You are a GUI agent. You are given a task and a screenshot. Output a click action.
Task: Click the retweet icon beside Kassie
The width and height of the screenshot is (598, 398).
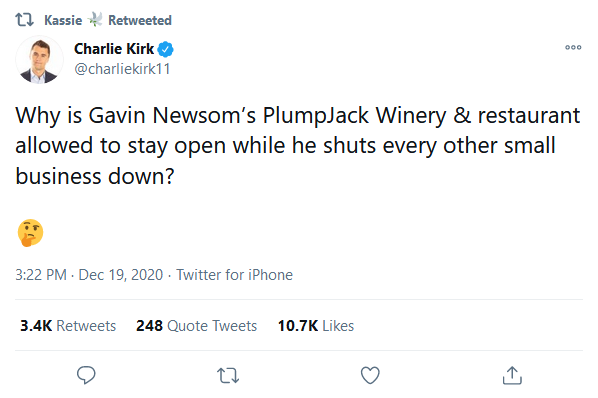(x=25, y=20)
